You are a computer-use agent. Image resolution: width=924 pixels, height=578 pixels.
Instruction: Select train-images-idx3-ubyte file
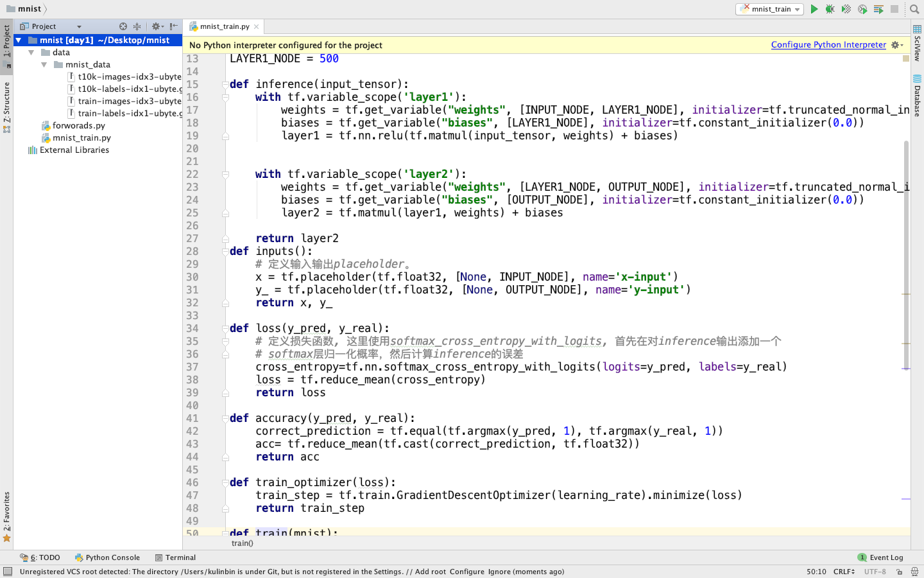click(125, 101)
